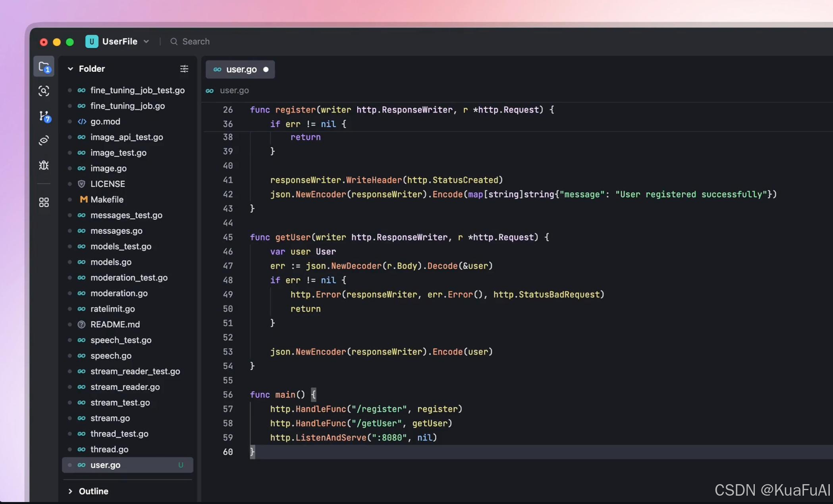Switch to the user.go editor tab
Screen dimensions: 833x504
[241, 69]
